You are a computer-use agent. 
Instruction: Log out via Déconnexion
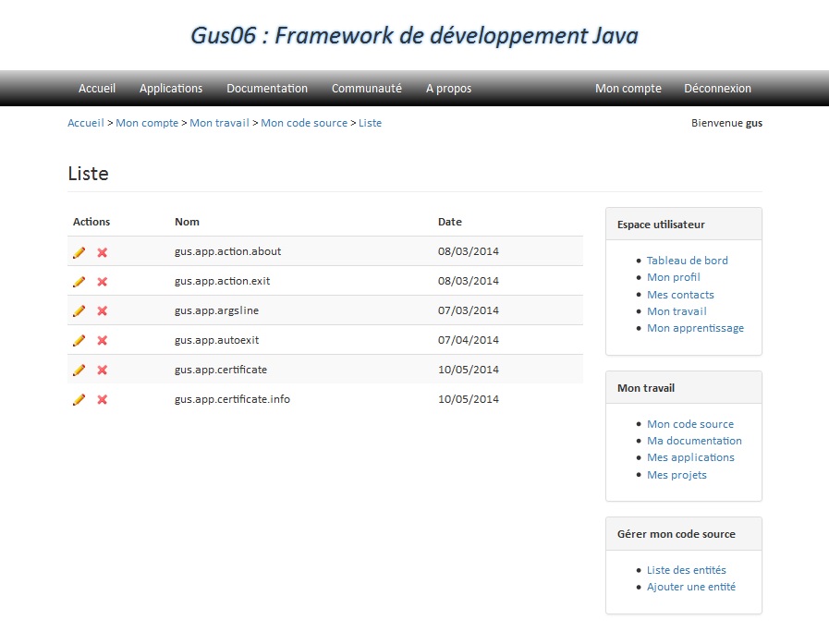tap(717, 89)
